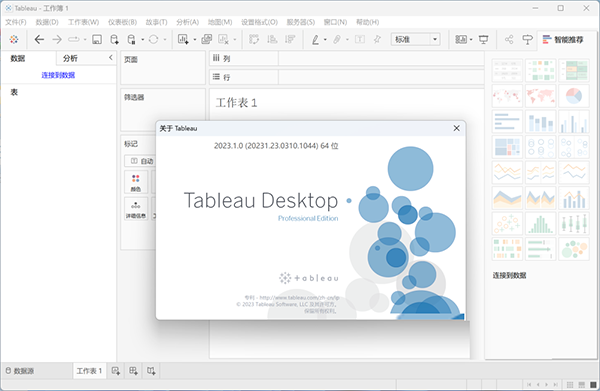600x391 pixels.
Task: Click the save workbook floppy icon
Action: [97, 39]
